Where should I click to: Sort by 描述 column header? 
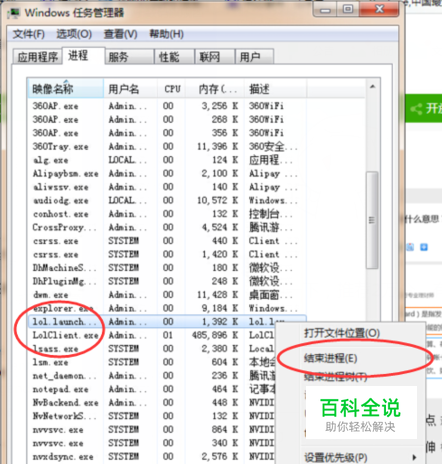275,89
